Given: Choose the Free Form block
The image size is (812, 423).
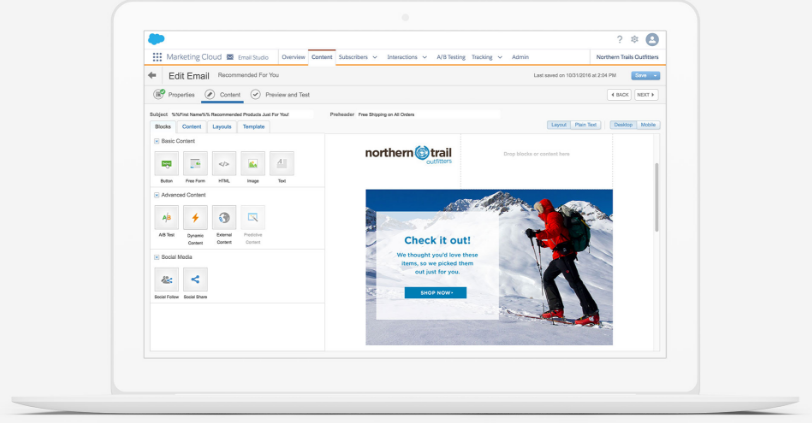Looking at the screenshot, I should pyautogui.click(x=195, y=163).
